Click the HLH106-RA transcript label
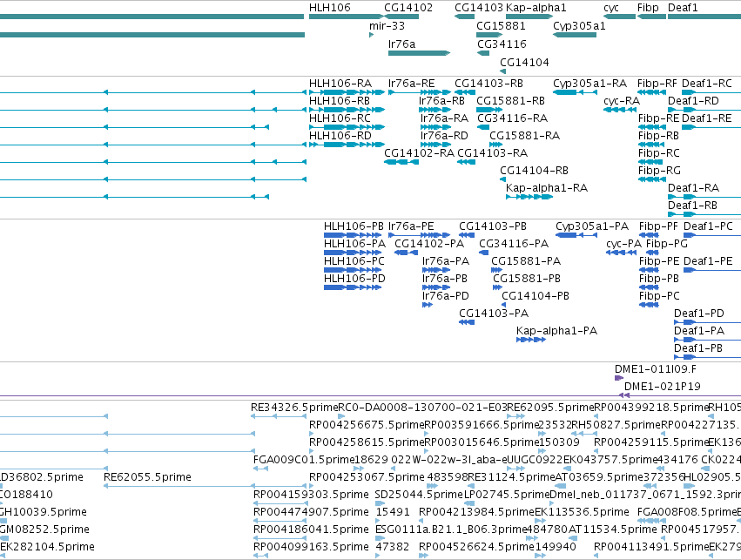This screenshot has height=560, width=741. click(340, 84)
